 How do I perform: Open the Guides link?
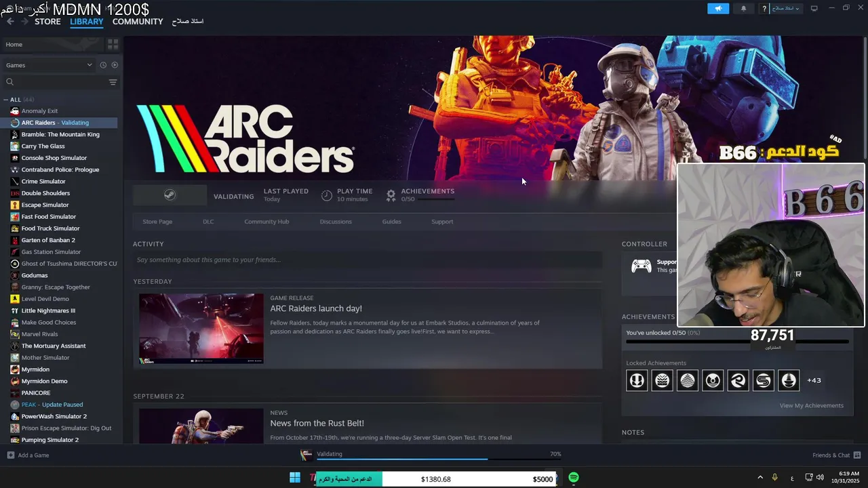click(392, 222)
